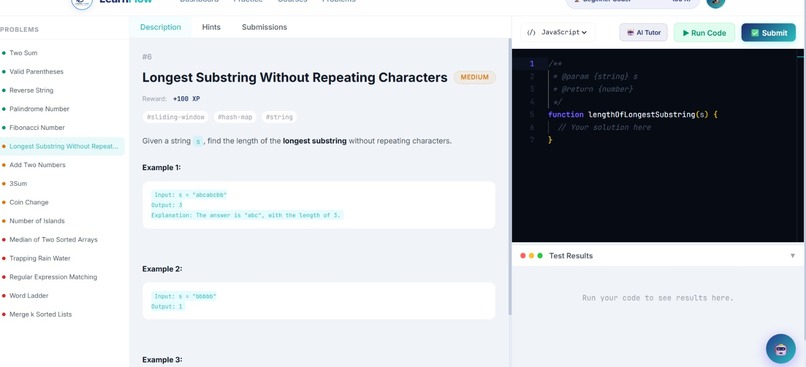Click the yellow dot in Test Results header
This screenshot has width=806, height=367.
(531, 255)
